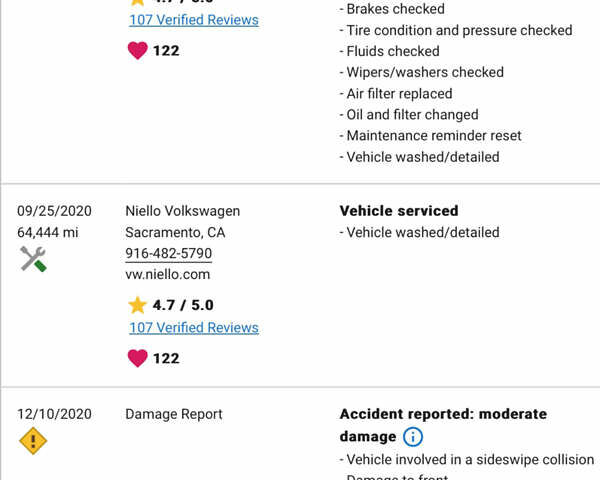Click the Damage Report source label
The image size is (600, 480).
[x=174, y=414]
